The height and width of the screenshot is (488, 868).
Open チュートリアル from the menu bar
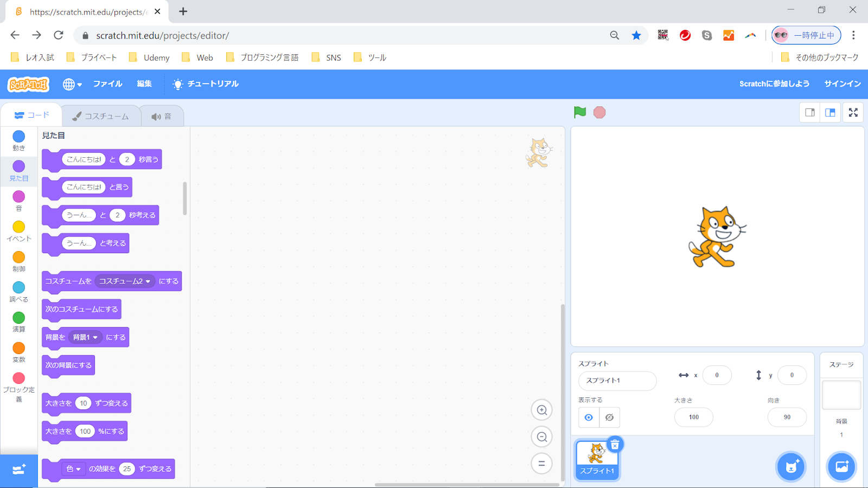[206, 84]
